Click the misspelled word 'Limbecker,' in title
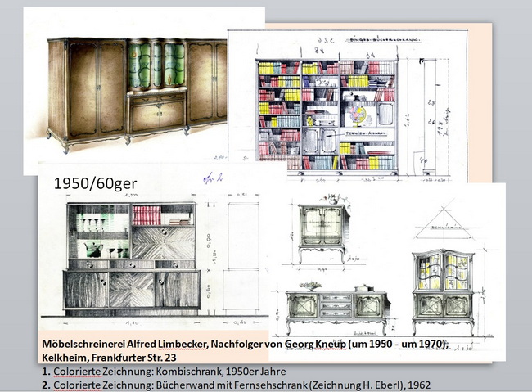The image size is (532, 392). point(183,344)
